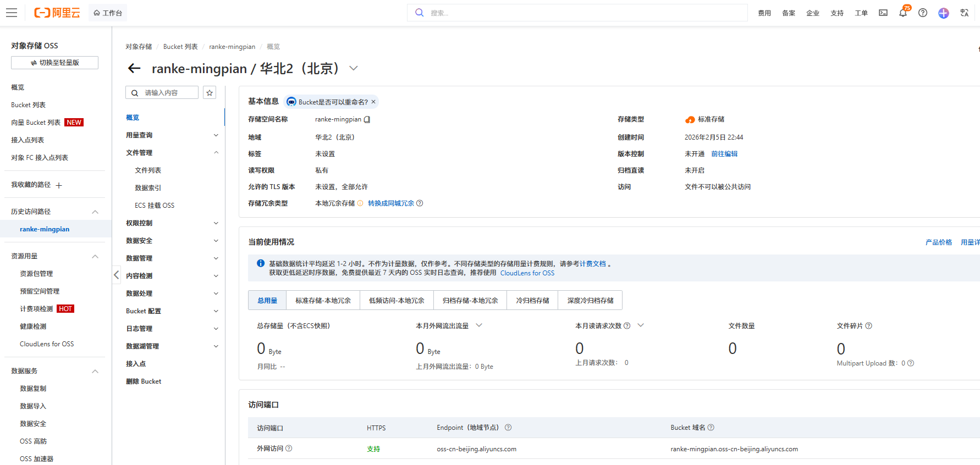
Task: Show help for 外网访问
Action: (289, 449)
